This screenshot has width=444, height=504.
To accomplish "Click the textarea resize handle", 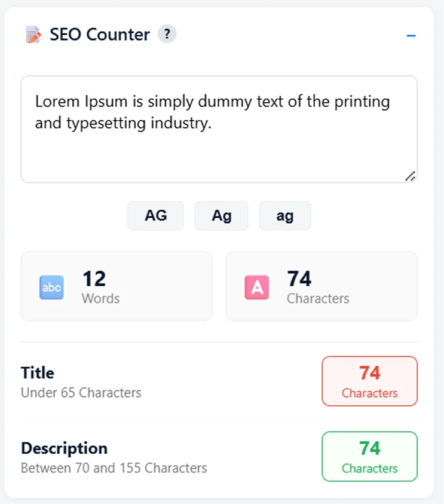I will click(410, 175).
